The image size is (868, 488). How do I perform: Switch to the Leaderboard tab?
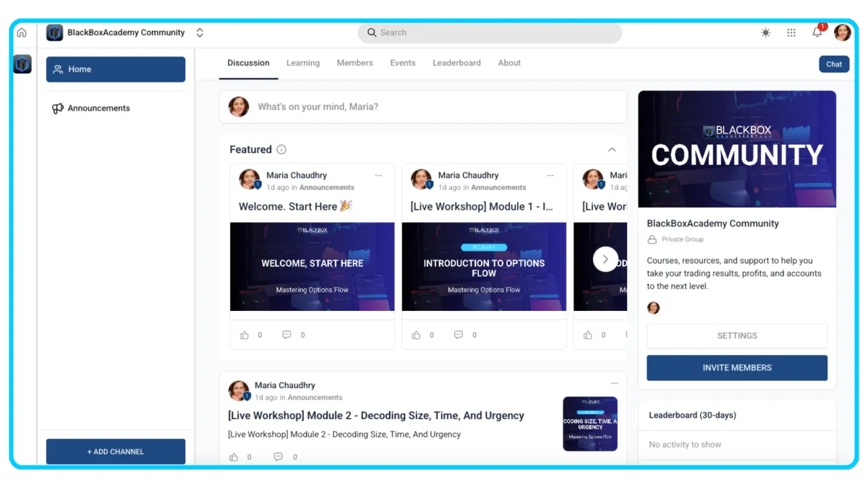click(456, 63)
